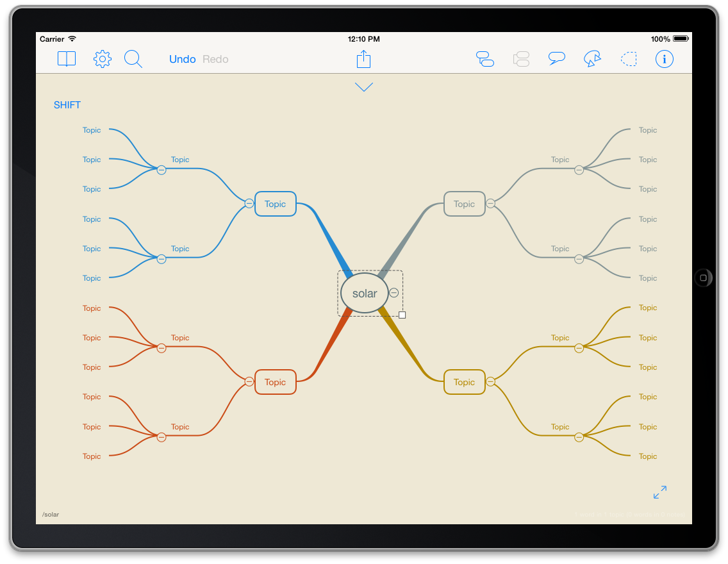Select the blue boxed Topic node
The image size is (728, 564).
pos(276,204)
